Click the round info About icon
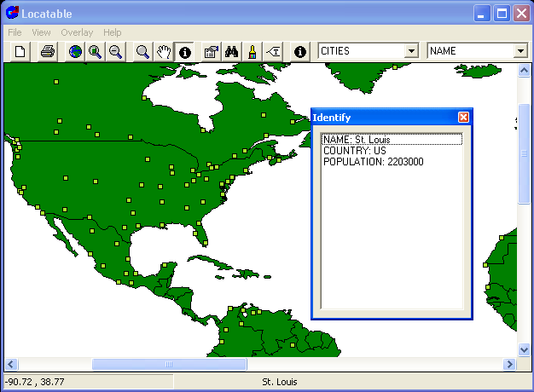 (x=300, y=52)
